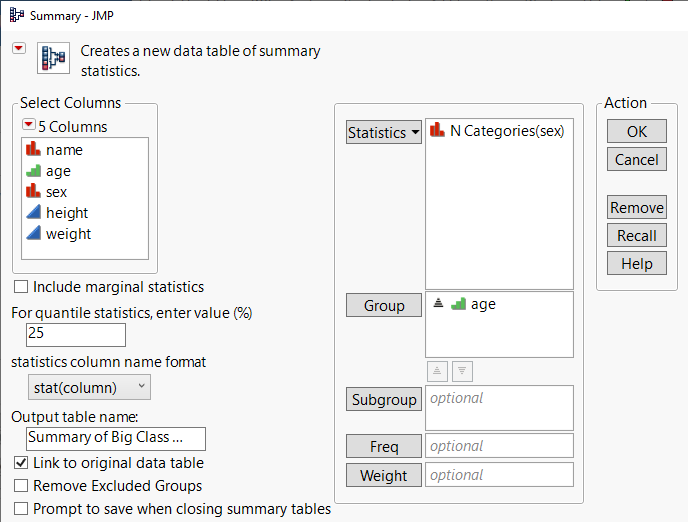This screenshot has width=688, height=522.
Task: Open the Statistics dropdown button
Action: point(384,132)
